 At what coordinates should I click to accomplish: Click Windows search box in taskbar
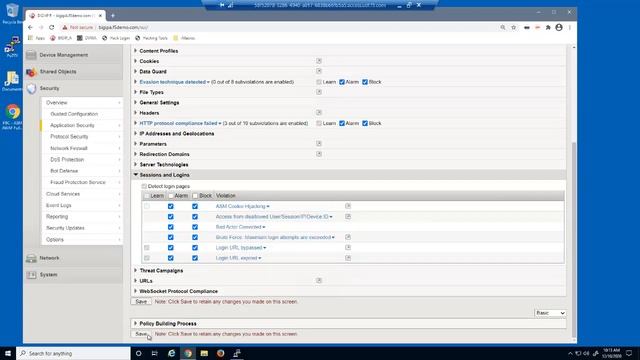(x=73, y=353)
